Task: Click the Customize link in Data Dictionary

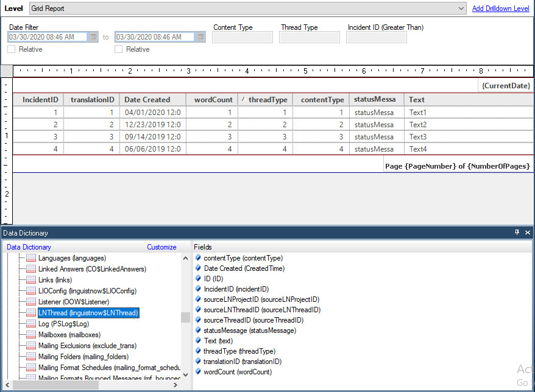Action: 161,247
